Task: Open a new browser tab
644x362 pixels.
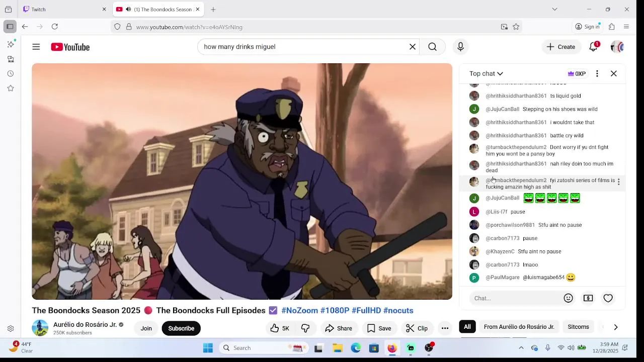Action: (213, 9)
